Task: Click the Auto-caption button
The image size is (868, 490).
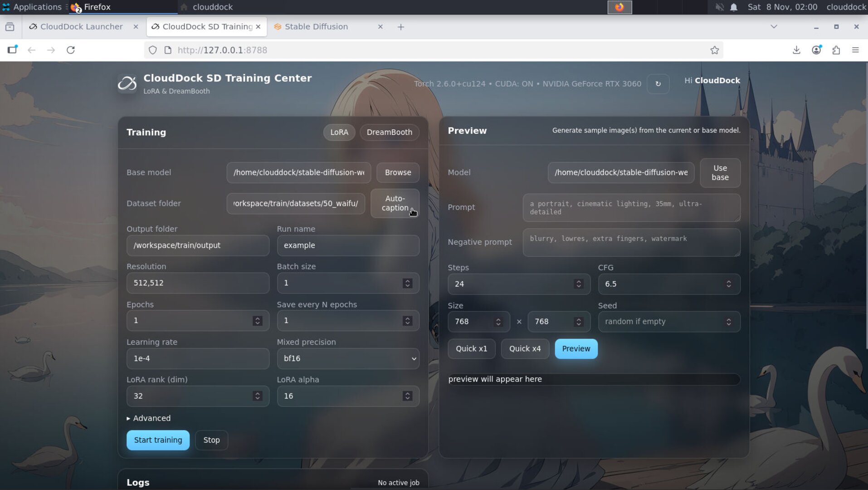Action: click(x=395, y=203)
